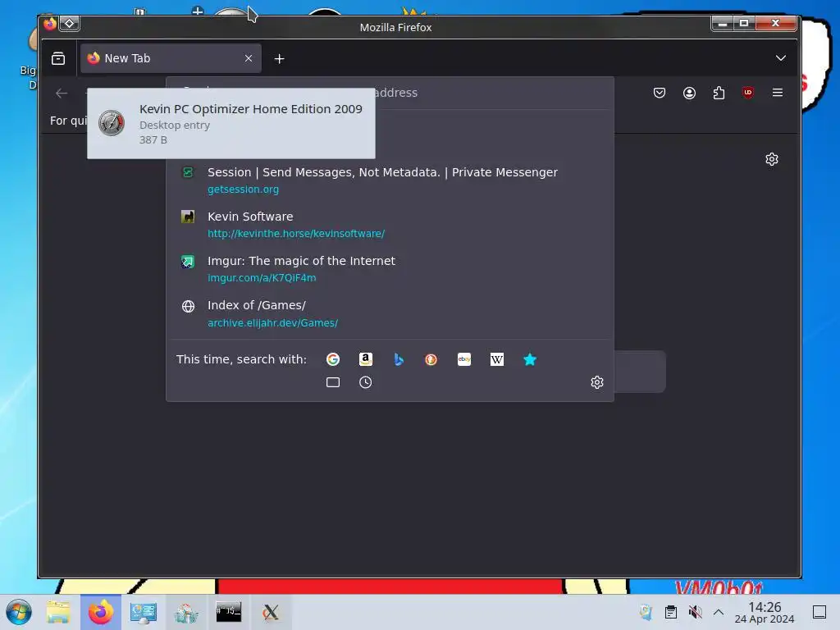
Task: Click the imgur.com/a/K7QiF4m link
Action: pyautogui.click(x=262, y=278)
